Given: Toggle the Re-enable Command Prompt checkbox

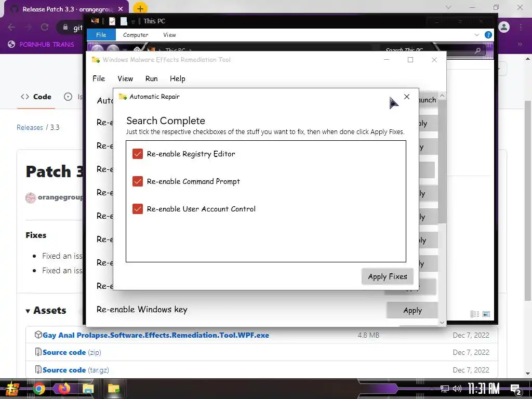Looking at the screenshot, I should tap(137, 181).
